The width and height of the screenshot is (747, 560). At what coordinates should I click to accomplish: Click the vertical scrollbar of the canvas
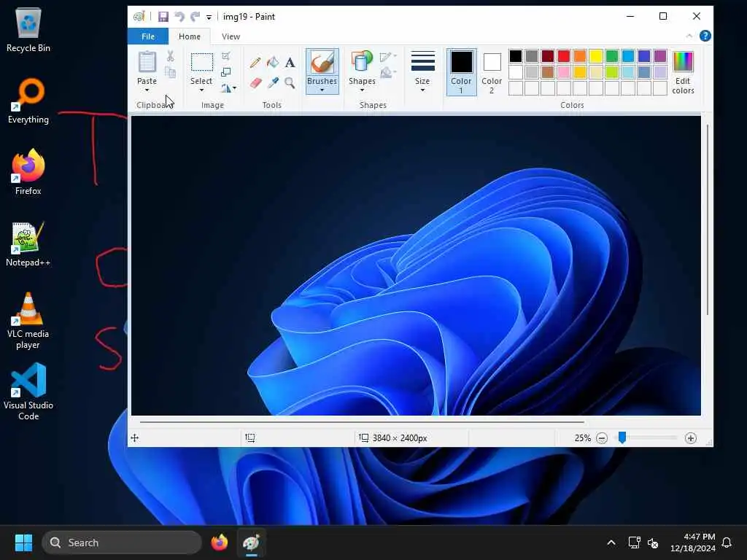tap(708, 219)
